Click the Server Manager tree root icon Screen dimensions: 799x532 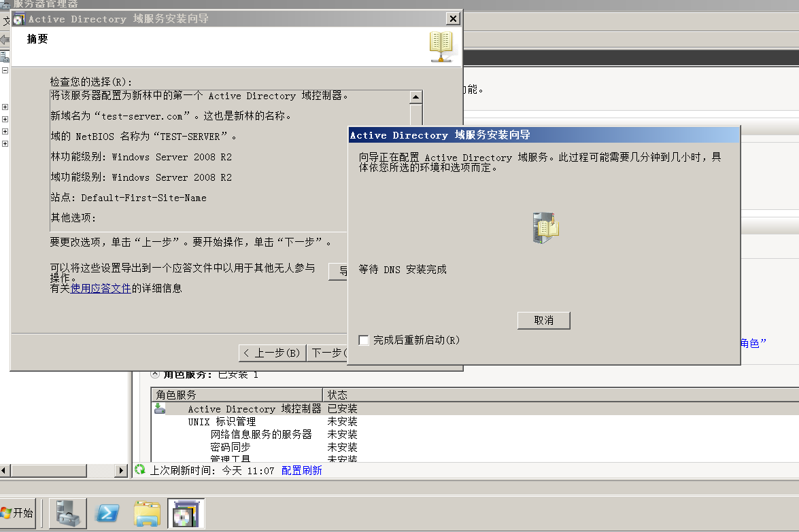[x=5, y=56]
